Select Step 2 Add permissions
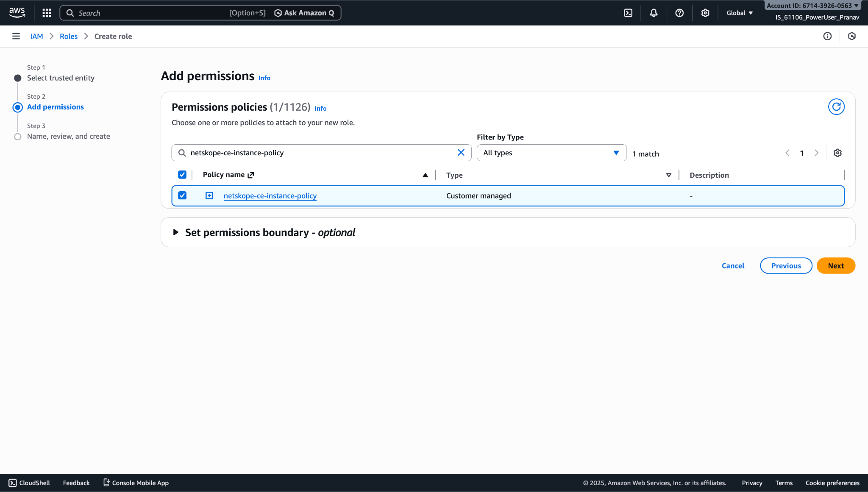Screen dimensions: 868x492 (x=55, y=107)
